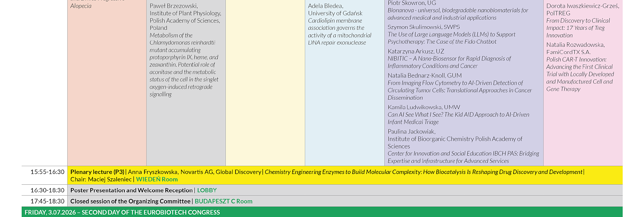Click speaker Dorota Iwaszkiewicz-Grześ
This screenshot has width=644, height=217.
582,6
